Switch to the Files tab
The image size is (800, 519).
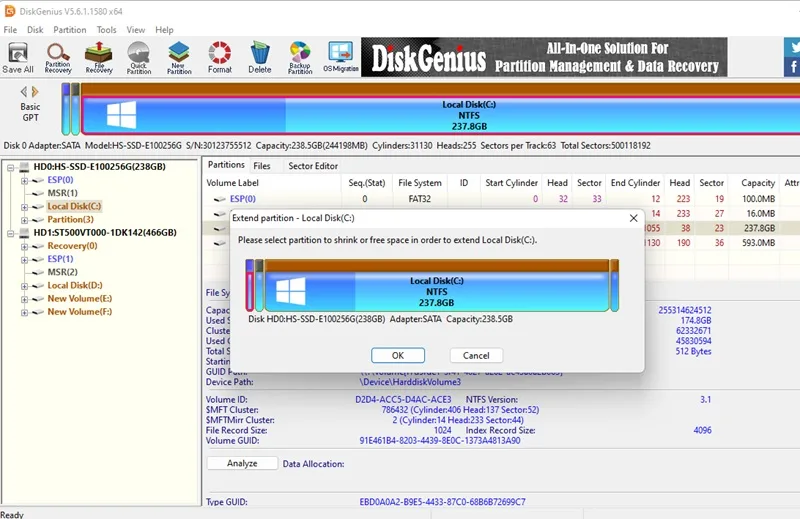click(x=262, y=166)
